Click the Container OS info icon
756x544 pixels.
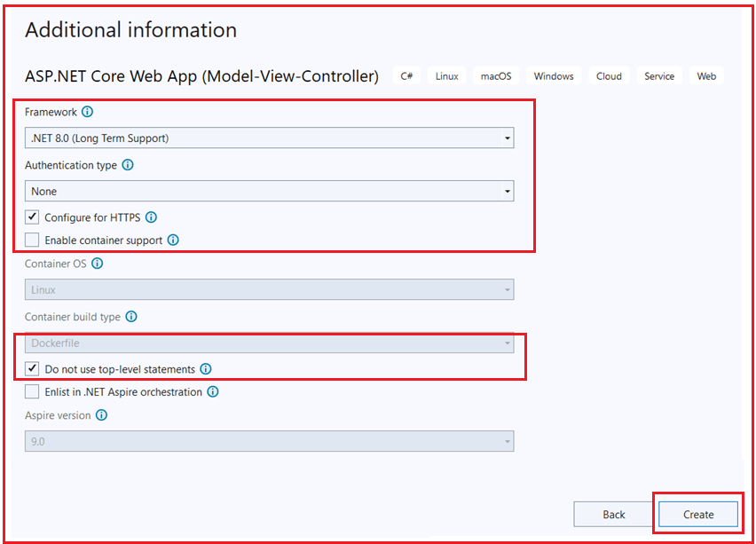tap(98, 264)
